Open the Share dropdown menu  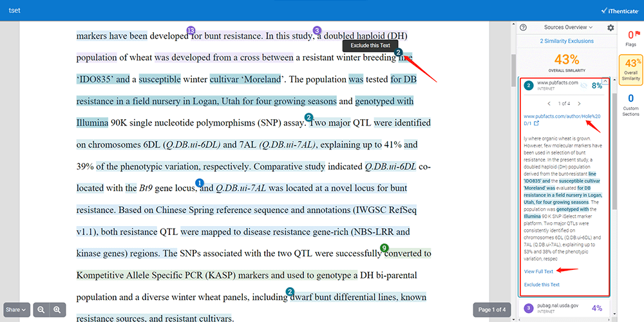(x=17, y=310)
